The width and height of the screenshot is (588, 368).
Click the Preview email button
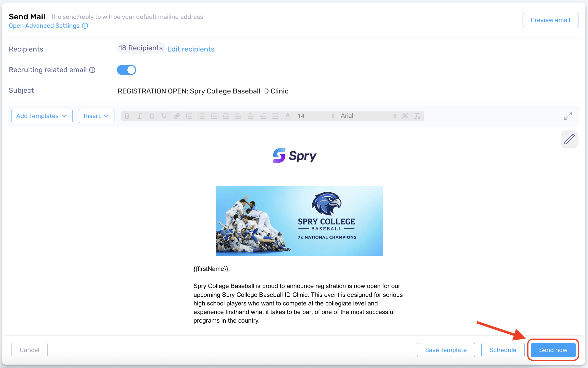(550, 20)
